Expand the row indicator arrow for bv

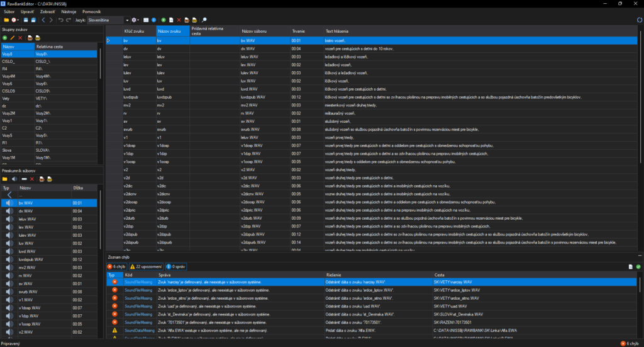[108, 41]
